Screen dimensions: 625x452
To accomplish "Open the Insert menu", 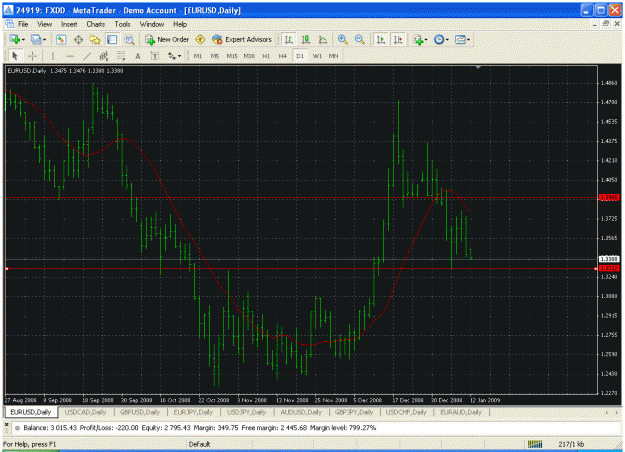I will coord(69,24).
